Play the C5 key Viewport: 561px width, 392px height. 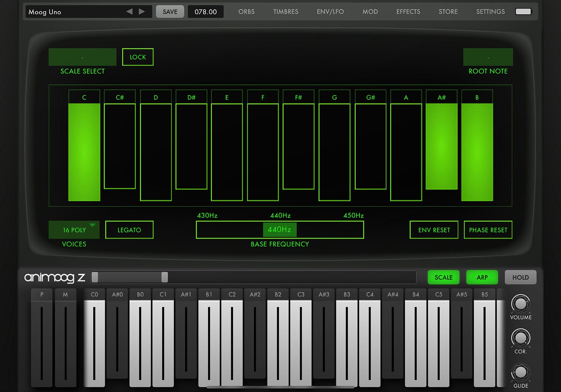[x=438, y=338]
